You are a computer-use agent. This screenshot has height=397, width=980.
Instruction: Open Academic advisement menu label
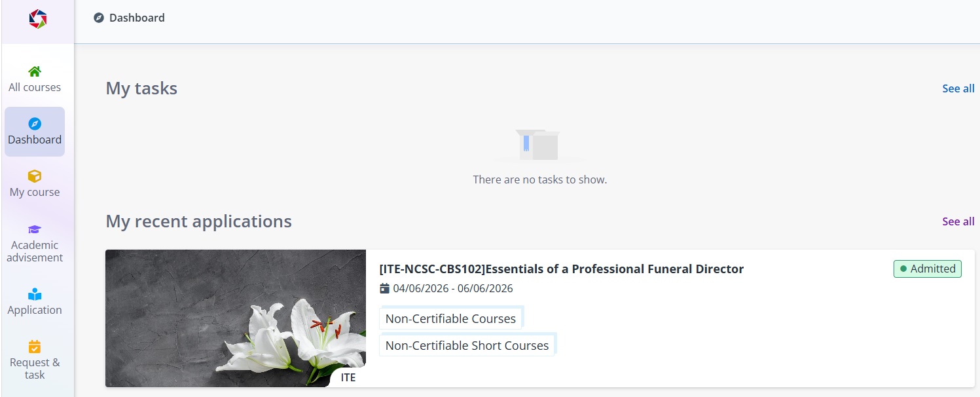click(35, 251)
